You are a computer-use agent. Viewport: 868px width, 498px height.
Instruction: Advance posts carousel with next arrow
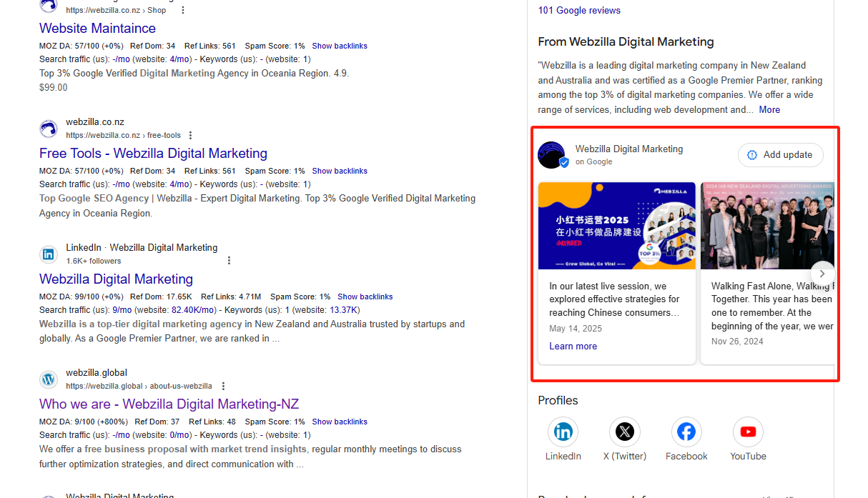[x=822, y=274]
